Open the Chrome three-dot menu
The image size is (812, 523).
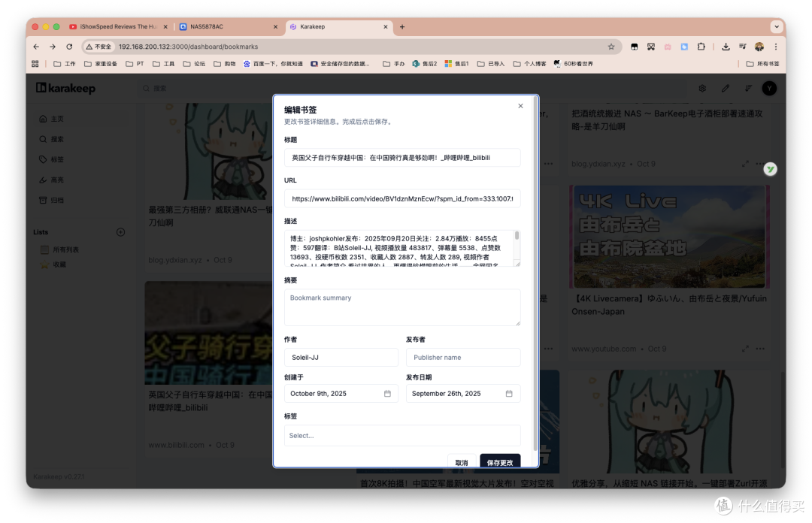coord(776,47)
